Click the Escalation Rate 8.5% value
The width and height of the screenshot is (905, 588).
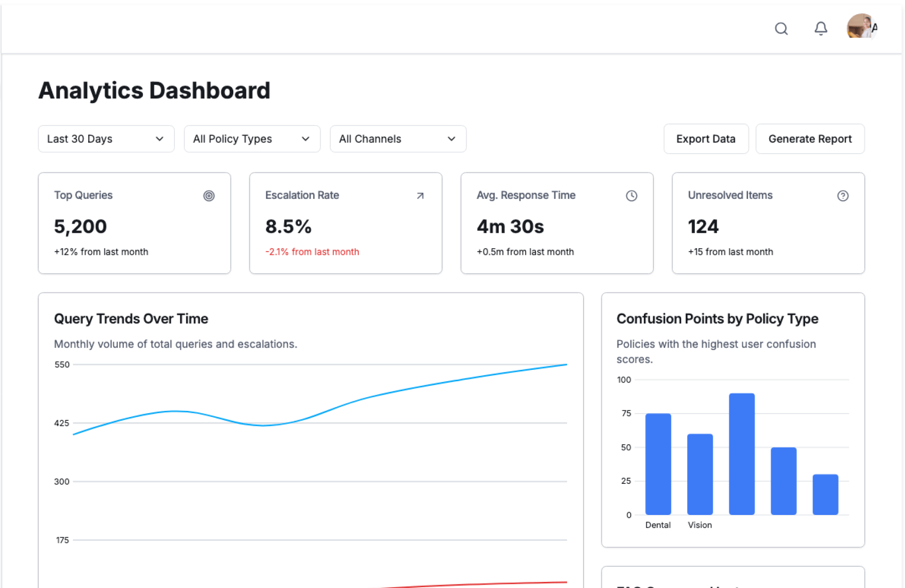click(x=288, y=227)
